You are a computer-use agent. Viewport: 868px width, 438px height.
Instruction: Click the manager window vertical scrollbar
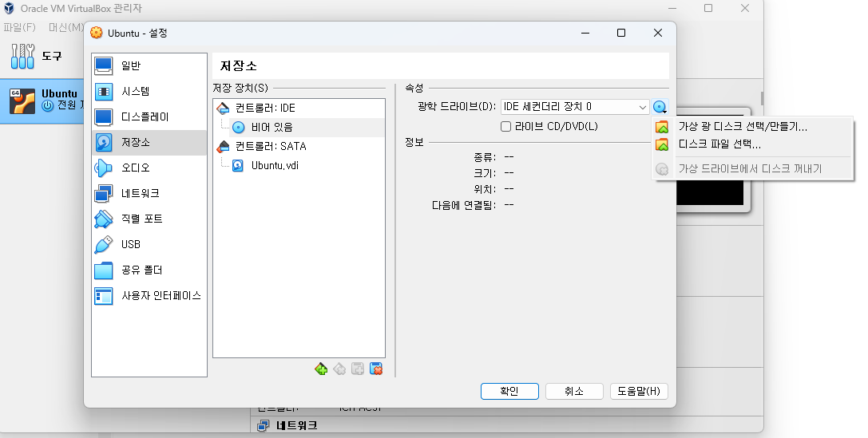[x=762, y=98]
